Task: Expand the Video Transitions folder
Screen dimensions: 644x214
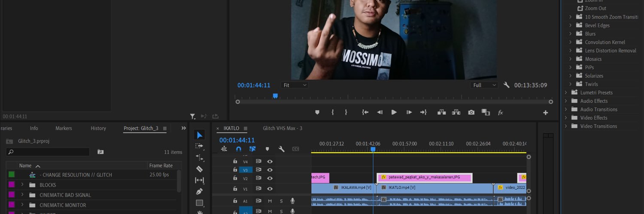Action: 566,126
